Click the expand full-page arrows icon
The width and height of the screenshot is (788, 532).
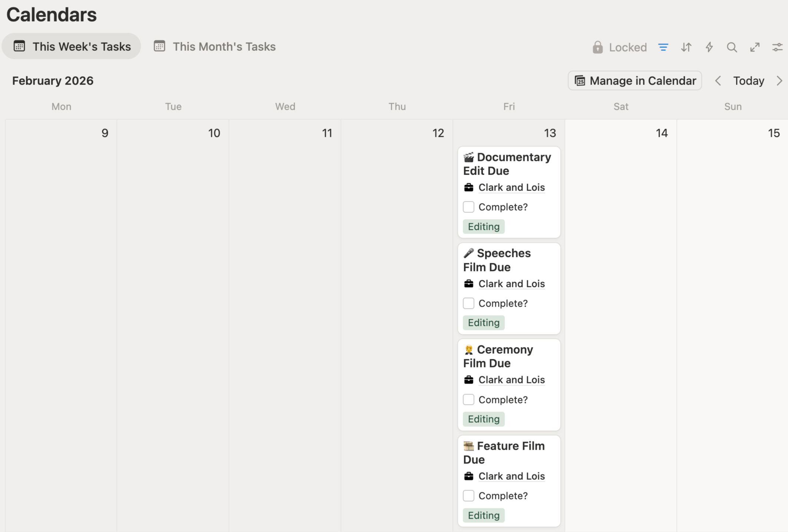[755, 47]
